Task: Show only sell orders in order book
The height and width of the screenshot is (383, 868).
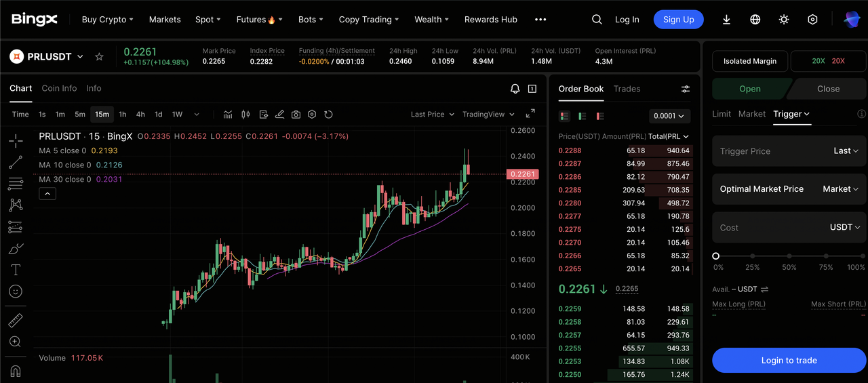Action: click(x=599, y=116)
